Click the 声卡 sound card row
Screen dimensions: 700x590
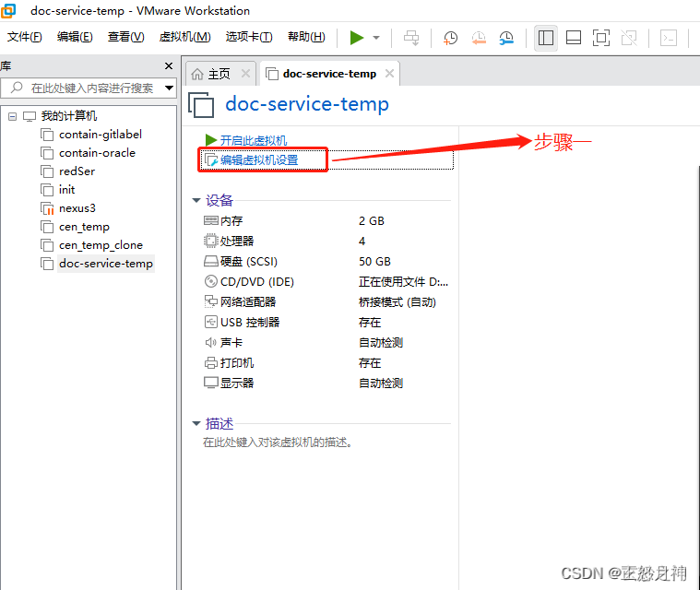[x=326, y=343]
